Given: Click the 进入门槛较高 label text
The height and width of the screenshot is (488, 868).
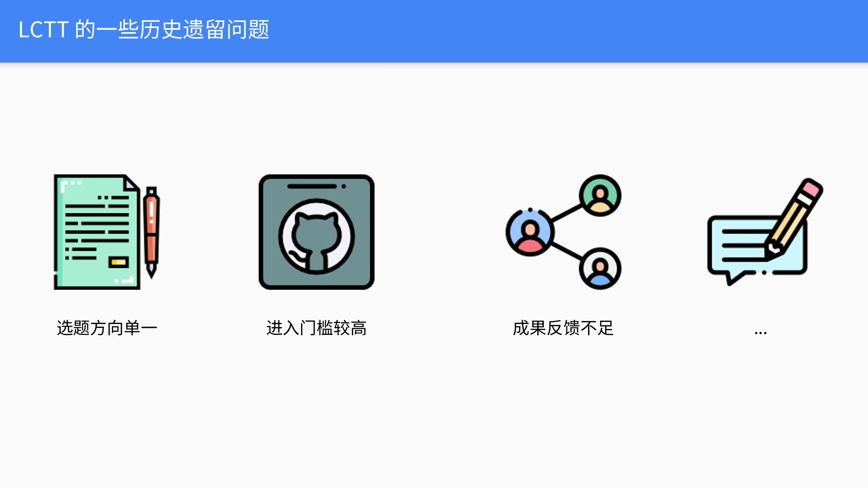Looking at the screenshot, I should [316, 327].
